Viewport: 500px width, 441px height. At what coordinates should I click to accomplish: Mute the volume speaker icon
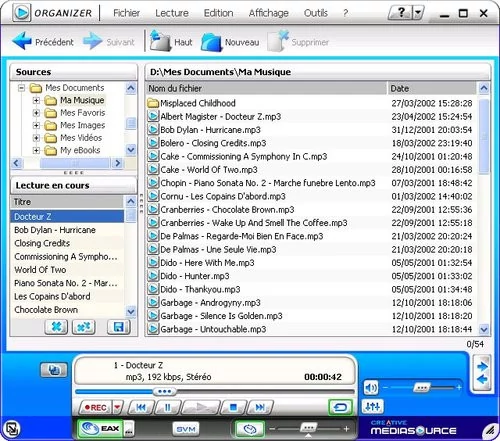tap(371, 388)
